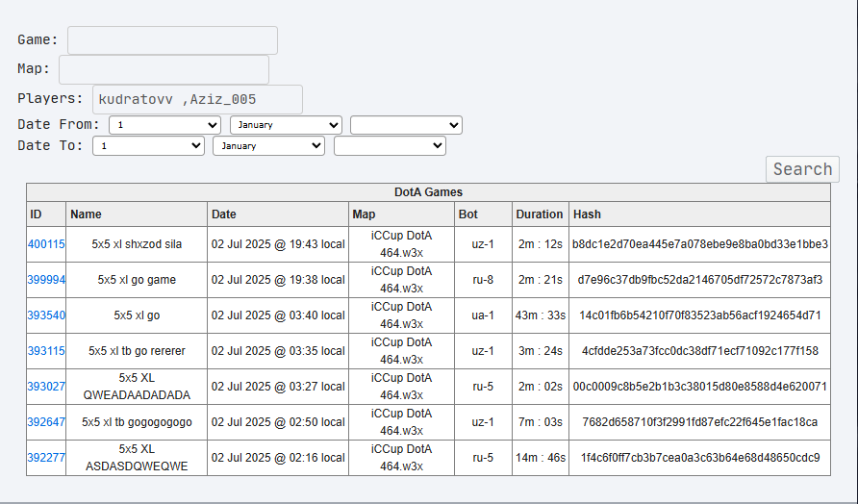Select game name '5x5 xl go game'

[x=137, y=280]
